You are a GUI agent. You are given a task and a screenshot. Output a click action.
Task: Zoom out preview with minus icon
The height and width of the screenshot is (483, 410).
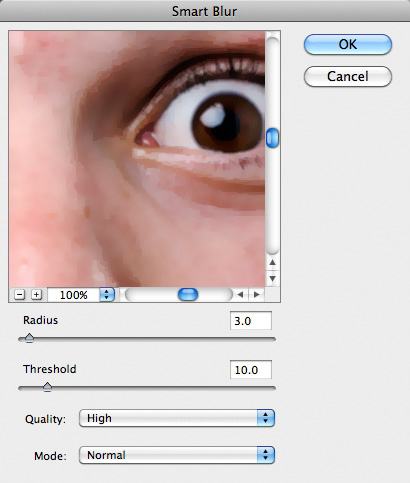click(20, 295)
